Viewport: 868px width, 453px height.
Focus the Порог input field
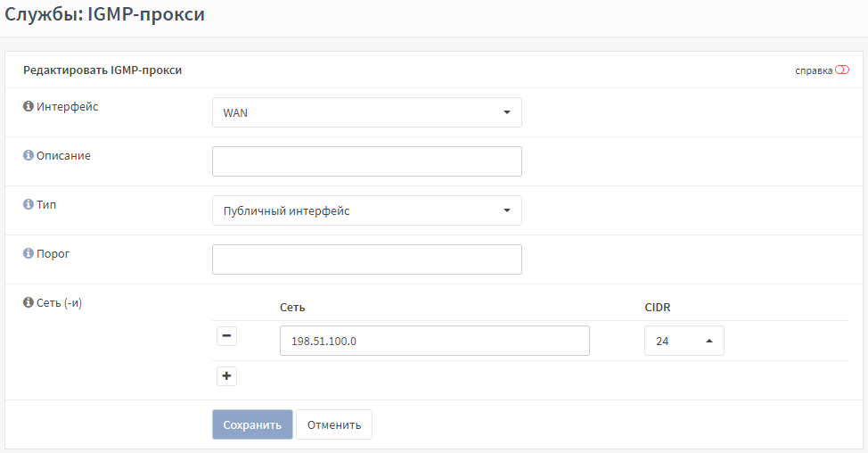pyautogui.click(x=367, y=259)
